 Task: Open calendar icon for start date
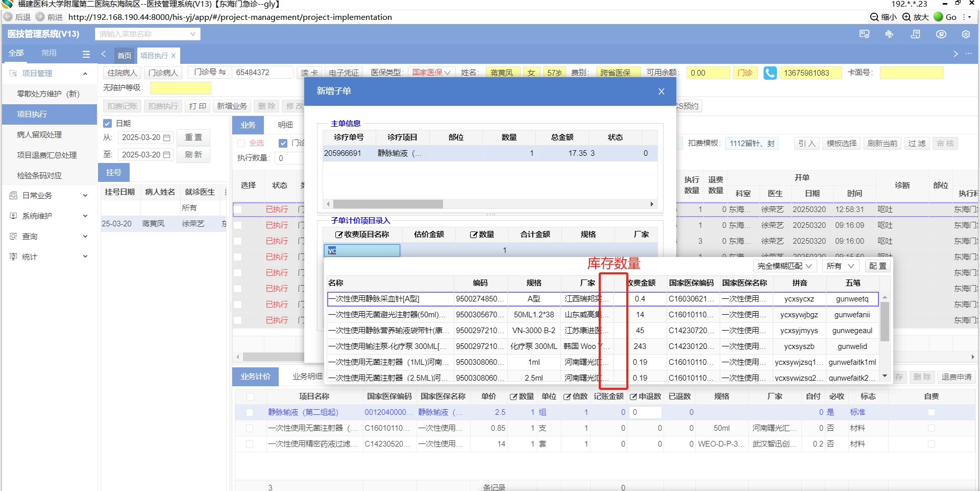tap(166, 138)
